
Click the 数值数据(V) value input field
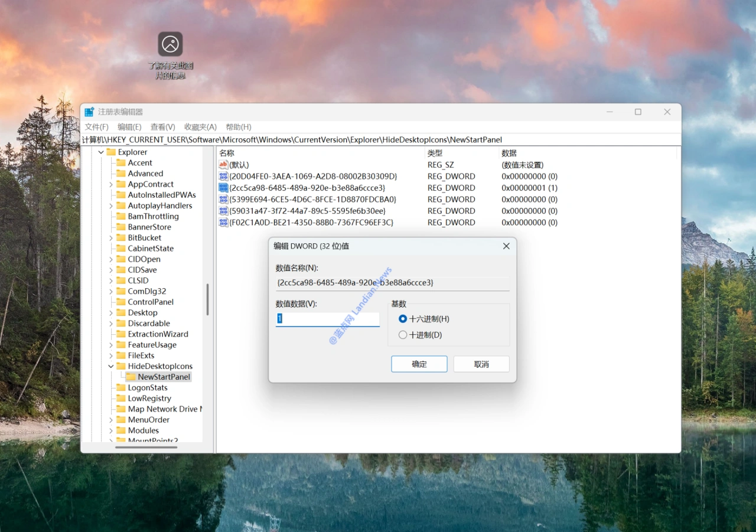328,319
